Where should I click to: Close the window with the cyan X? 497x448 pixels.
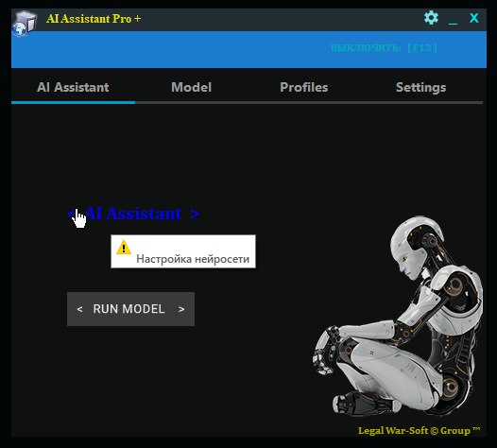(474, 18)
